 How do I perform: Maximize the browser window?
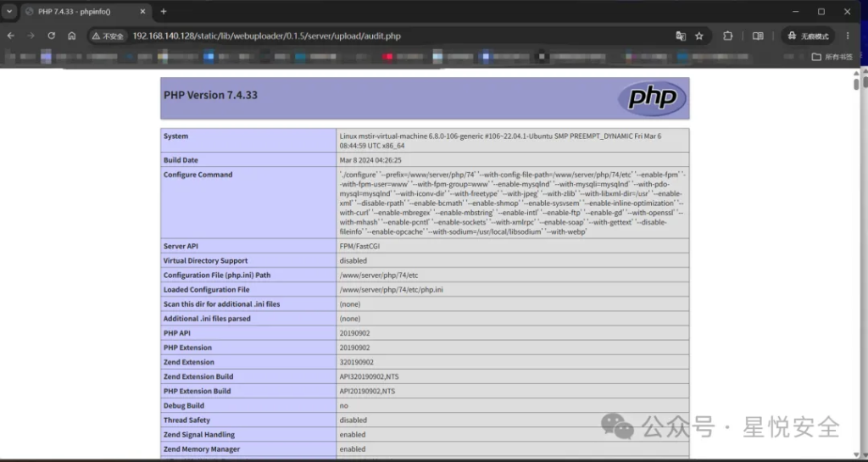(x=821, y=11)
